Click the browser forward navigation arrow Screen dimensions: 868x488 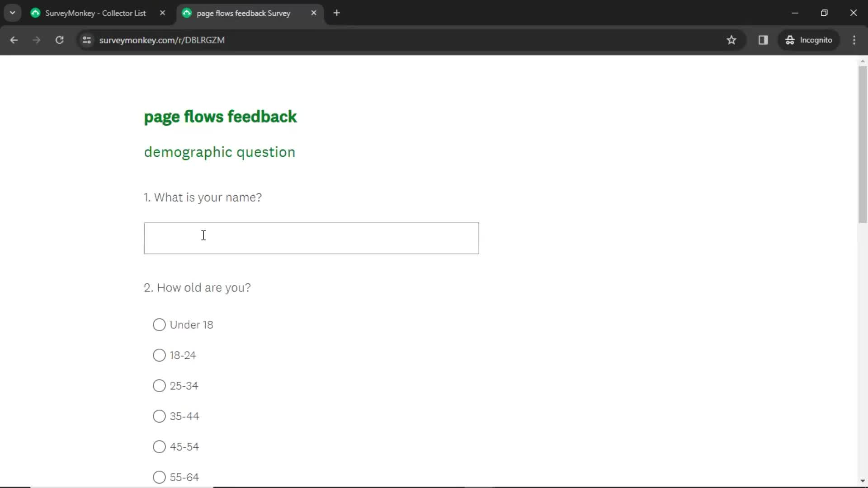tap(36, 40)
